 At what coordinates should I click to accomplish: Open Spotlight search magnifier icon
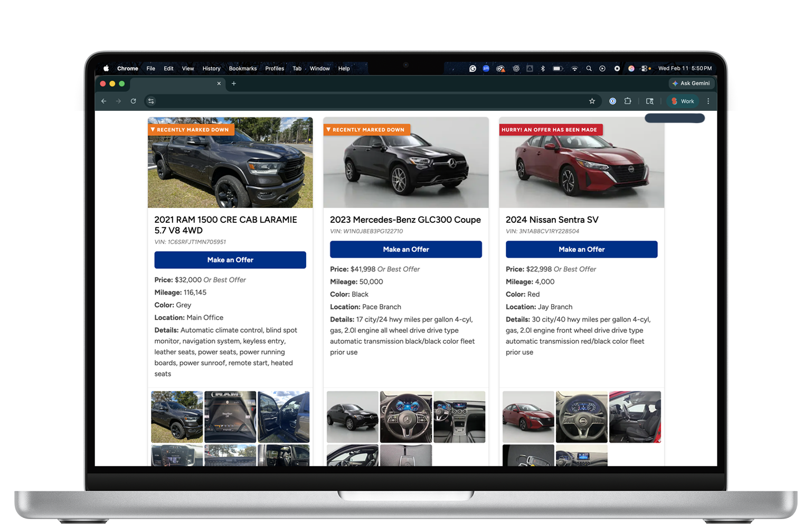point(589,69)
